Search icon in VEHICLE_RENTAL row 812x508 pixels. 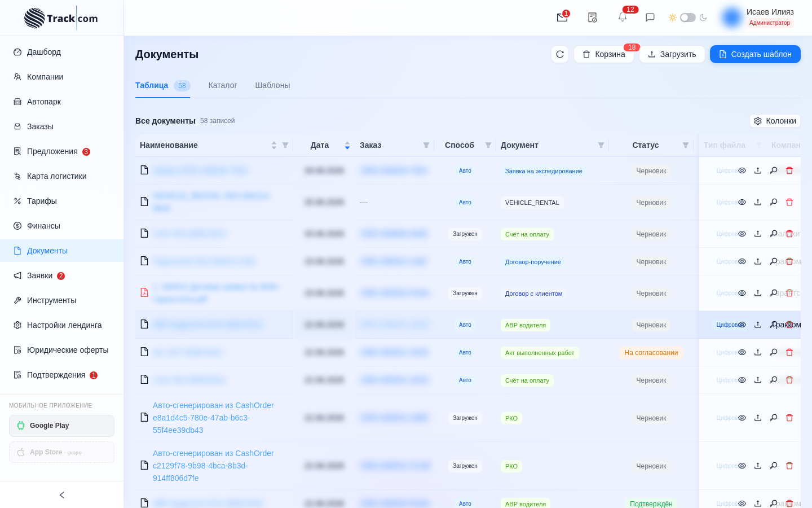774,202
